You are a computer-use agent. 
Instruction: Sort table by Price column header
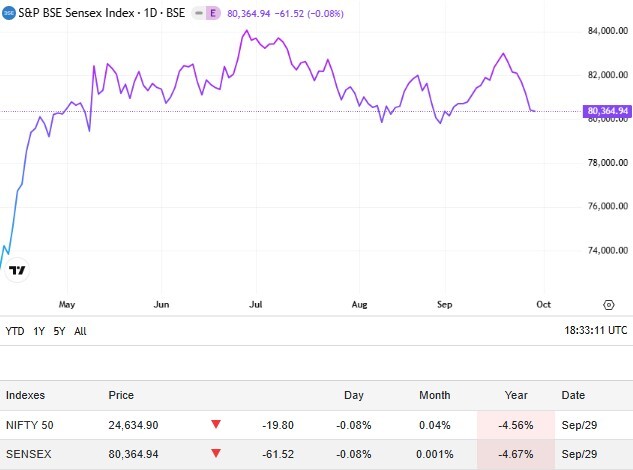click(x=121, y=395)
